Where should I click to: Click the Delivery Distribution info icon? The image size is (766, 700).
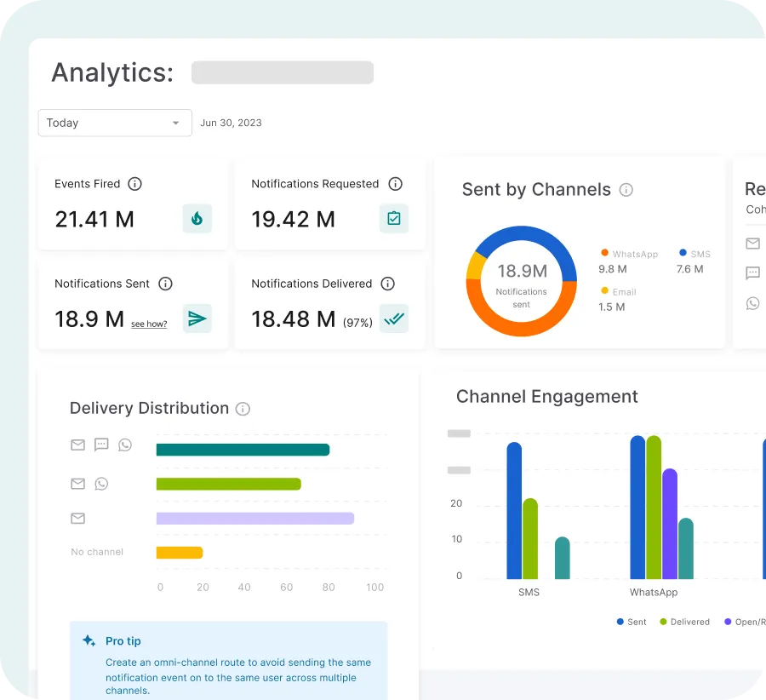click(243, 409)
